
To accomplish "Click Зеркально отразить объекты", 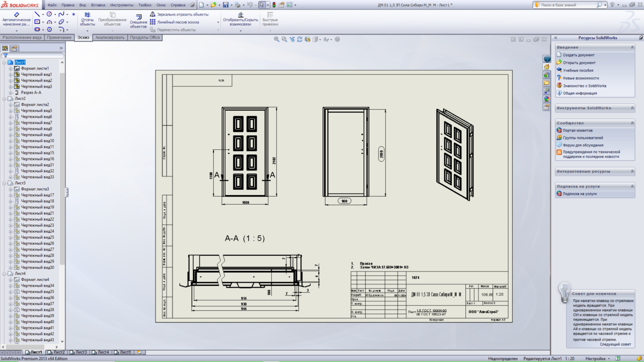I will pos(179,15).
